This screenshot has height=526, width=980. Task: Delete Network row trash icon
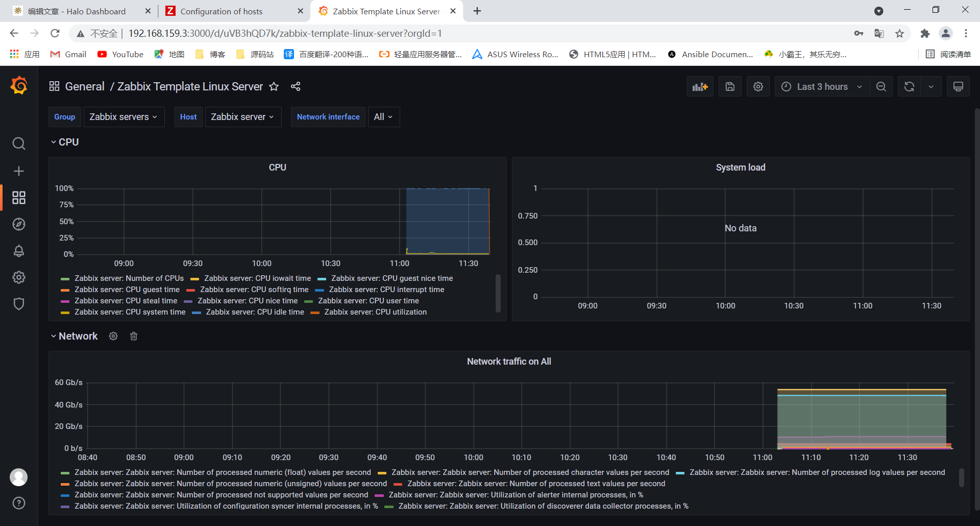click(x=134, y=336)
